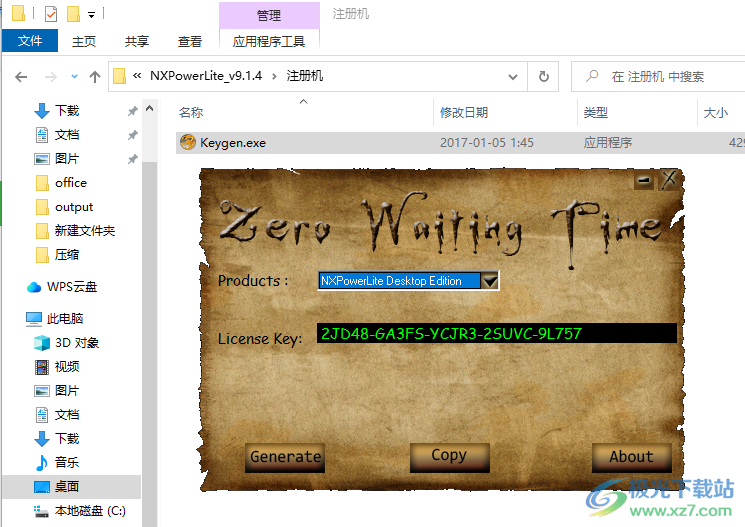Go up one folder level
745x527 pixels.
point(95,77)
